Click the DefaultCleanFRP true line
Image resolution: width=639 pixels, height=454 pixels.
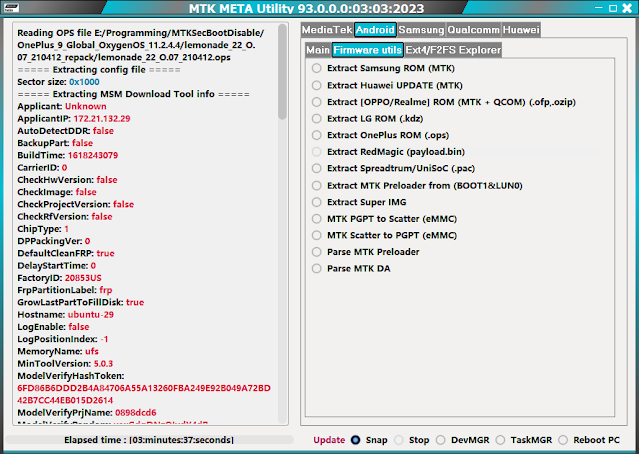[66, 253]
